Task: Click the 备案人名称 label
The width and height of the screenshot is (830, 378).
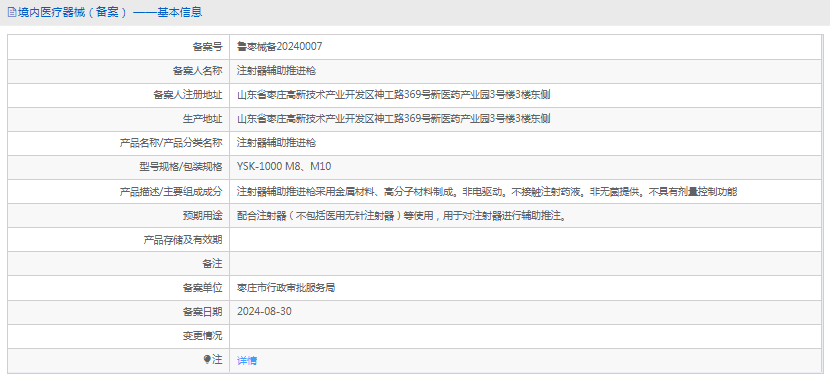Action: [198, 70]
